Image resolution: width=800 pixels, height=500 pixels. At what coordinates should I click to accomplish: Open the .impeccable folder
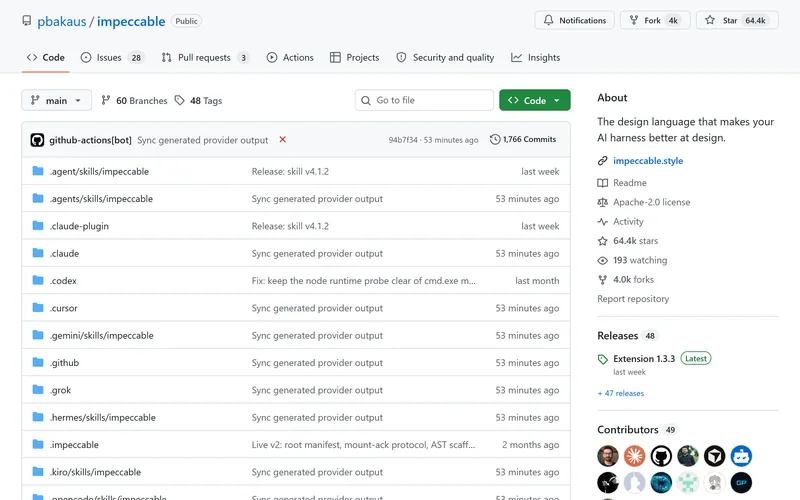pos(74,445)
